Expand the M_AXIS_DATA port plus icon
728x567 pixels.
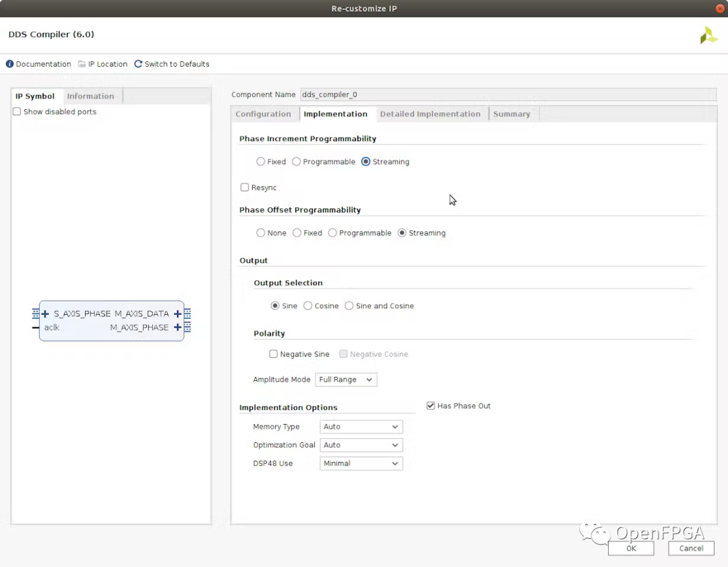coord(177,314)
